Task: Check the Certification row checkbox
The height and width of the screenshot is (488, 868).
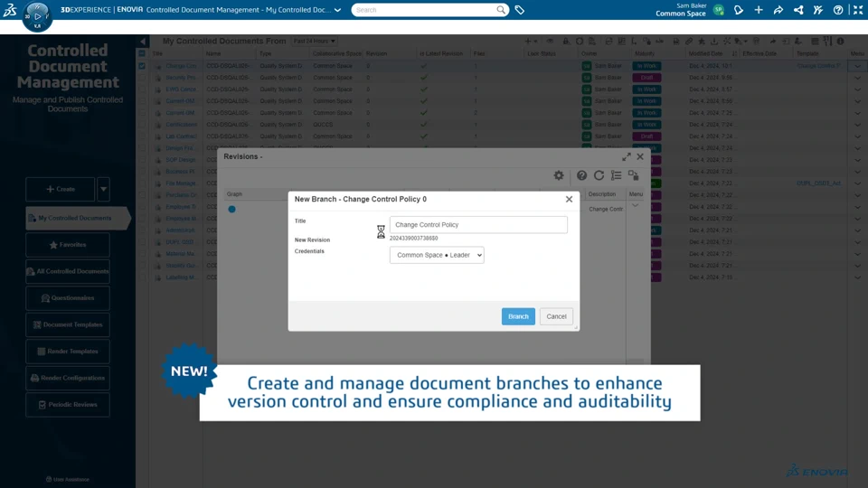Action: [x=142, y=125]
